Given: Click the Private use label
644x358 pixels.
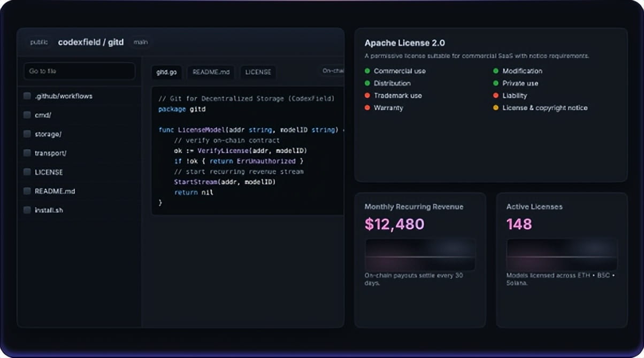Looking at the screenshot, I should click(520, 83).
